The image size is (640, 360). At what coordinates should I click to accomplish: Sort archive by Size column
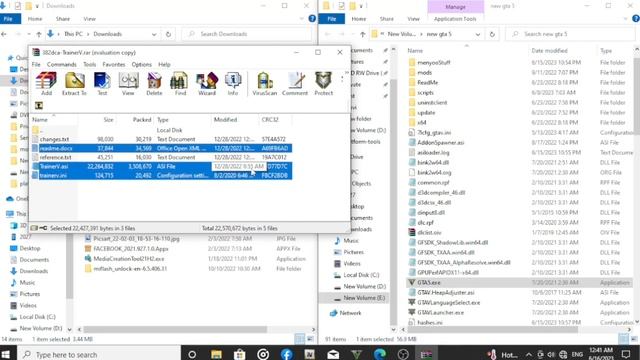(108, 120)
